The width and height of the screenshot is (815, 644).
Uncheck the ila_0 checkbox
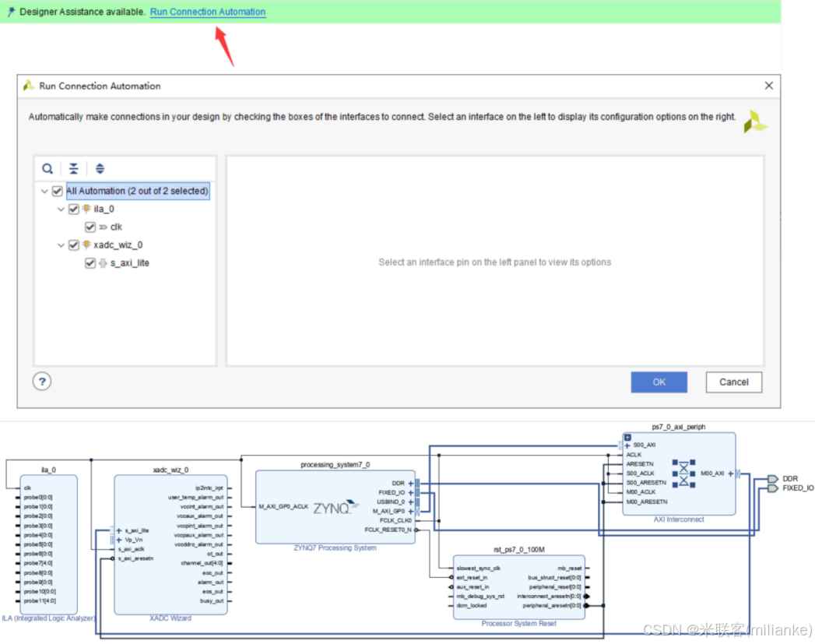pos(74,209)
